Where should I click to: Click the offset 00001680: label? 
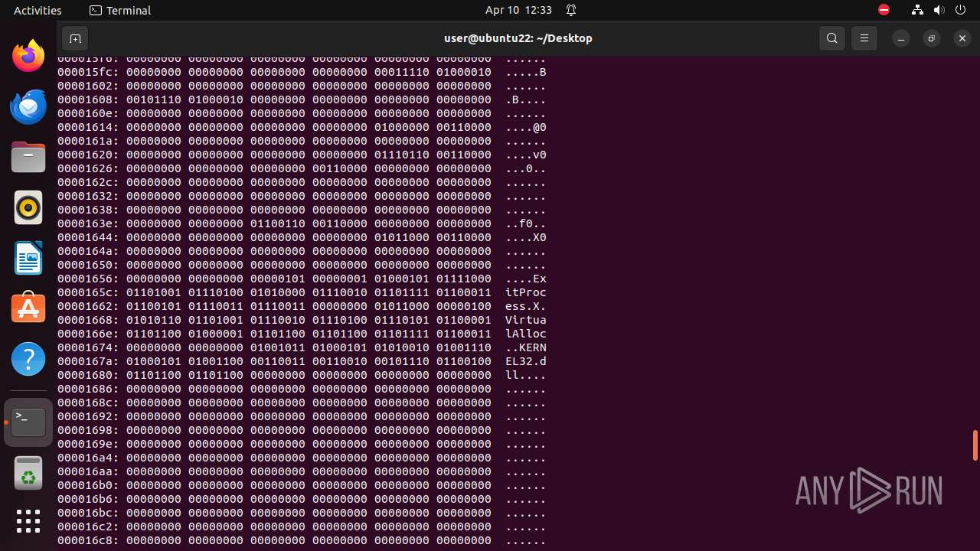click(x=88, y=375)
